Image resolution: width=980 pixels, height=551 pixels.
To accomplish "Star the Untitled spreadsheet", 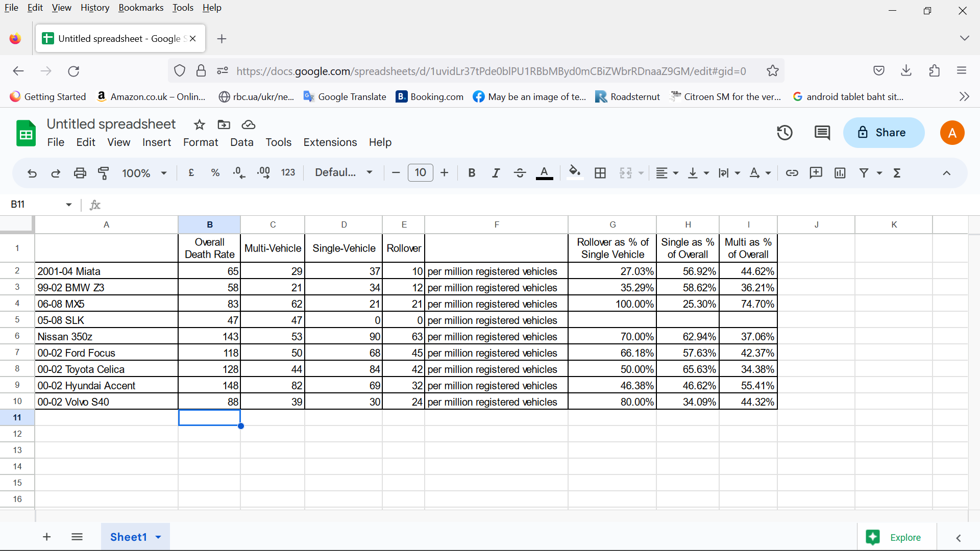I will 200,124.
